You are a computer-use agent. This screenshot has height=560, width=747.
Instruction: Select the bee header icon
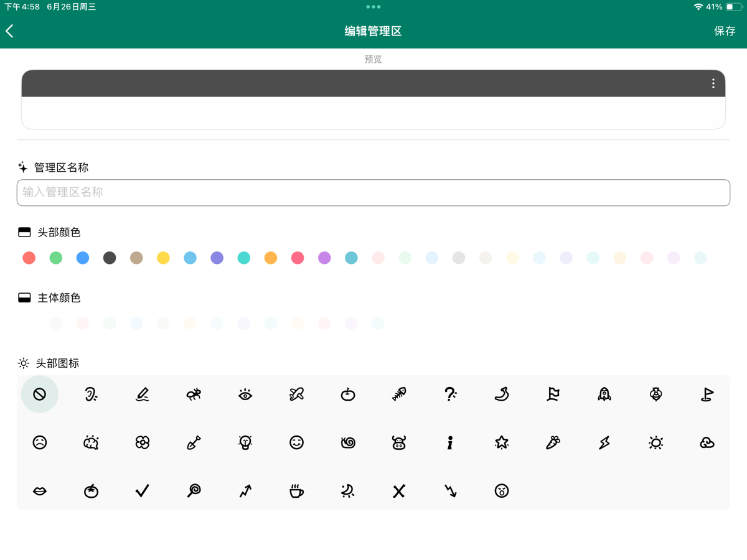[656, 394]
